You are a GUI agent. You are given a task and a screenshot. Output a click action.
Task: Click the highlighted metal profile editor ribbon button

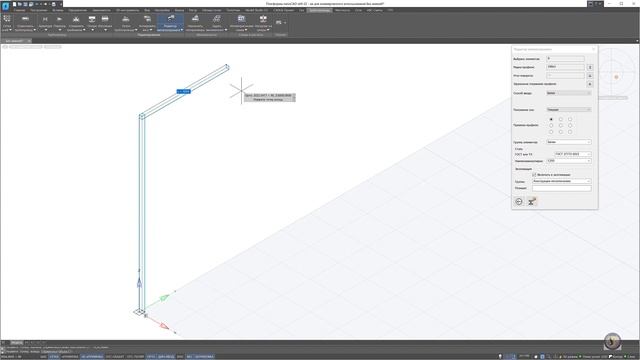tap(170, 23)
